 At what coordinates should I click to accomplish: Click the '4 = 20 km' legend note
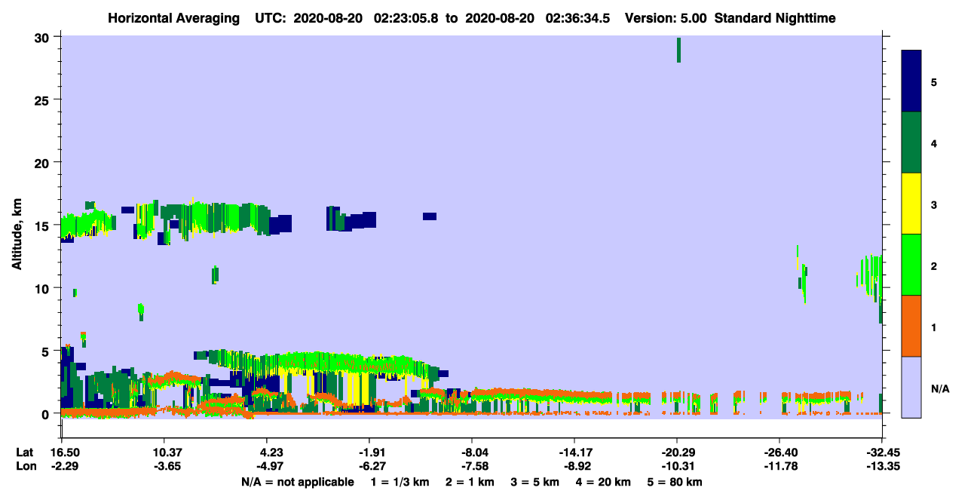point(605,482)
